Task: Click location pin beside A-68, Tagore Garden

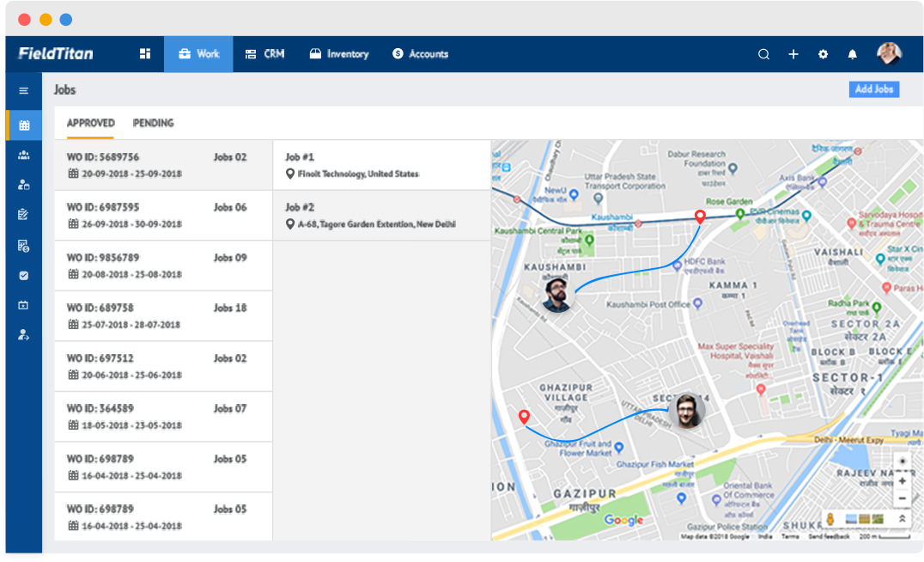Action: coord(290,224)
